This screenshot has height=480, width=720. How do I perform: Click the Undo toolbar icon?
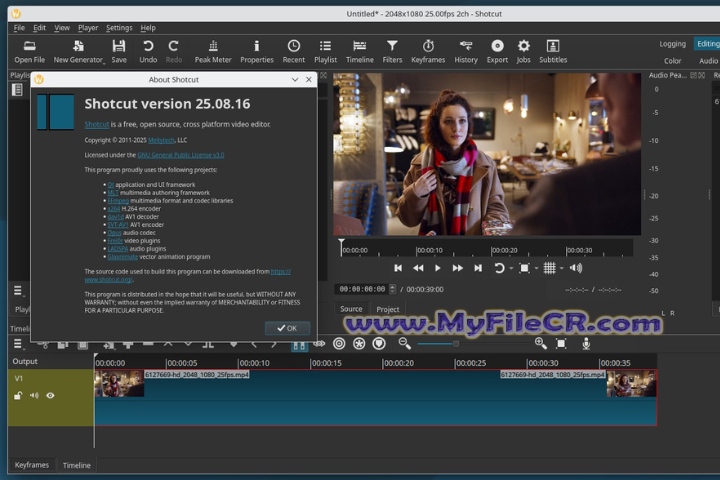(x=148, y=51)
